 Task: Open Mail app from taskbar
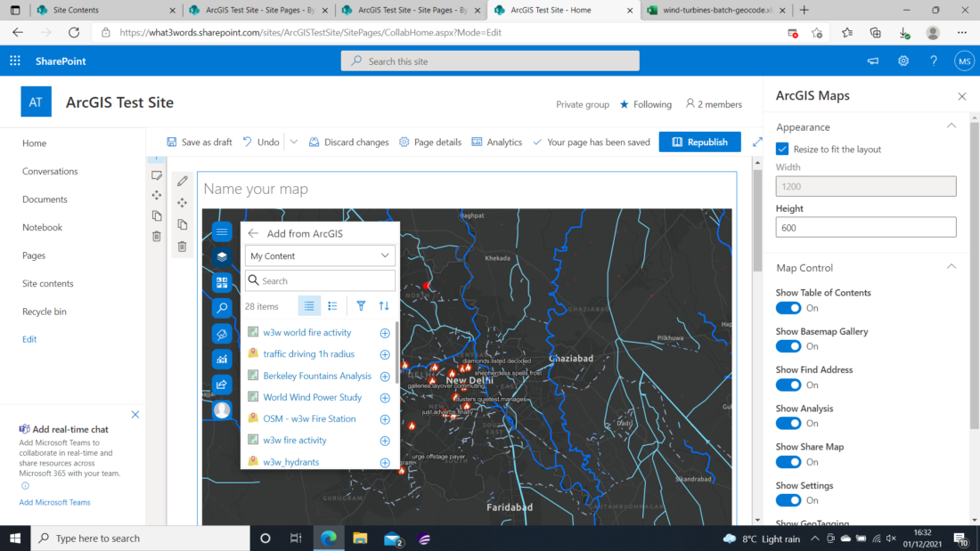(393, 538)
